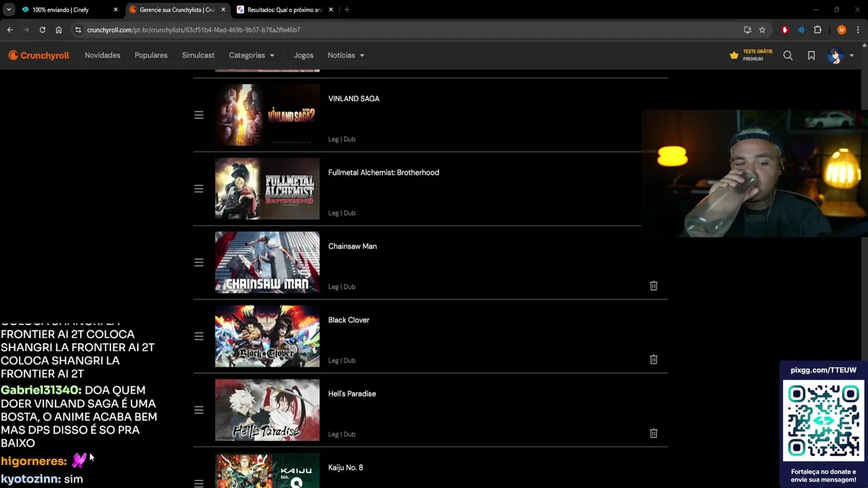Open the Simulcast page
Viewport: 868px width, 488px height.
(198, 56)
